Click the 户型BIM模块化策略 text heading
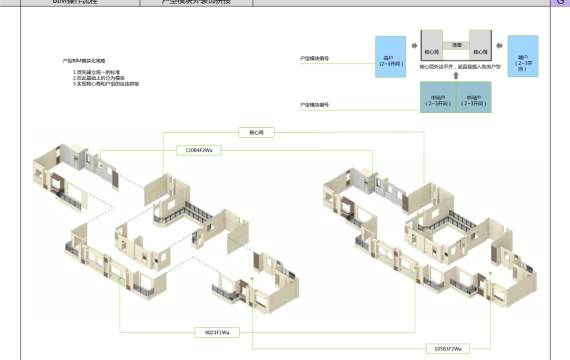 coord(86,61)
